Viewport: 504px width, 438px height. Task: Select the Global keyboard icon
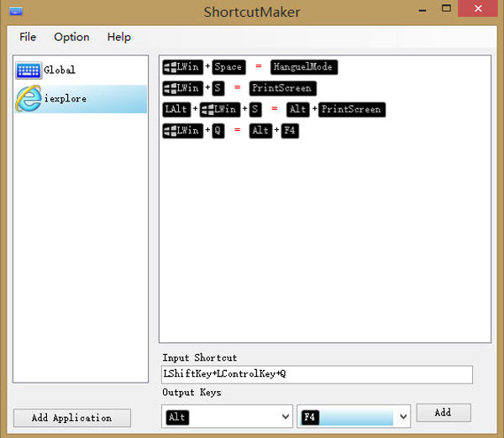point(29,70)
